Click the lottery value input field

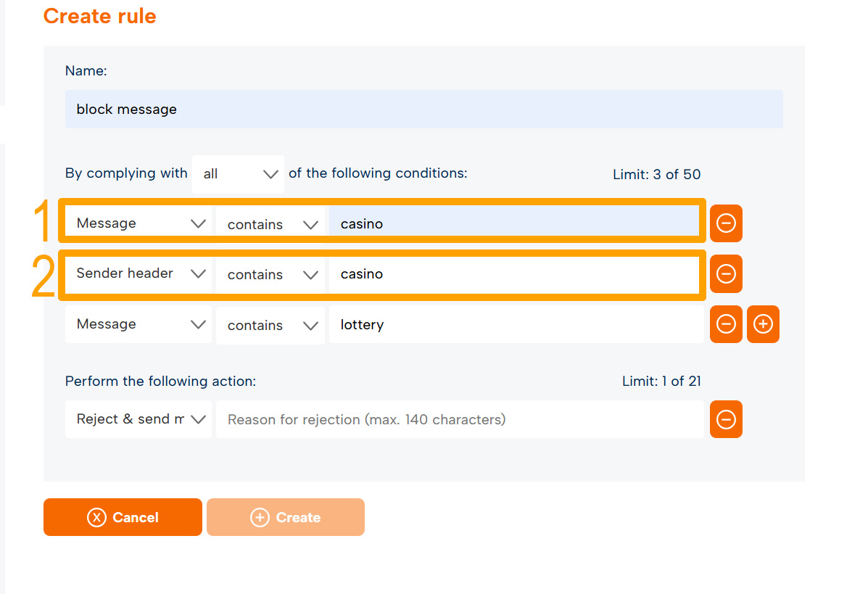516,324
